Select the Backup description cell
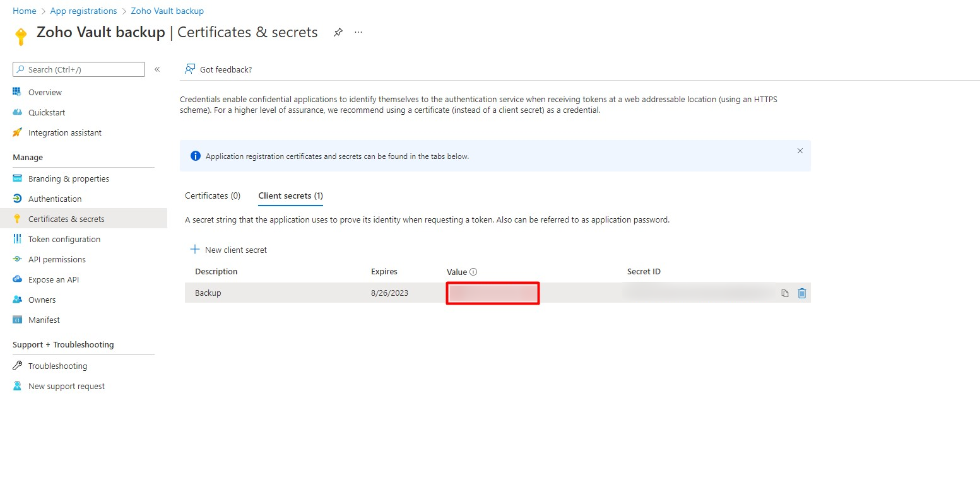 click(208, 293)
